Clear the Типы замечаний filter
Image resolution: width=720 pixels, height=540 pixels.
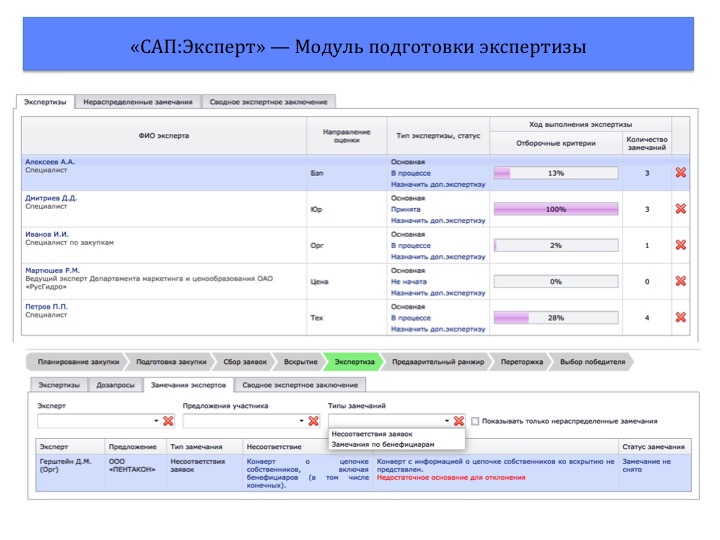[x=458, y=421]
